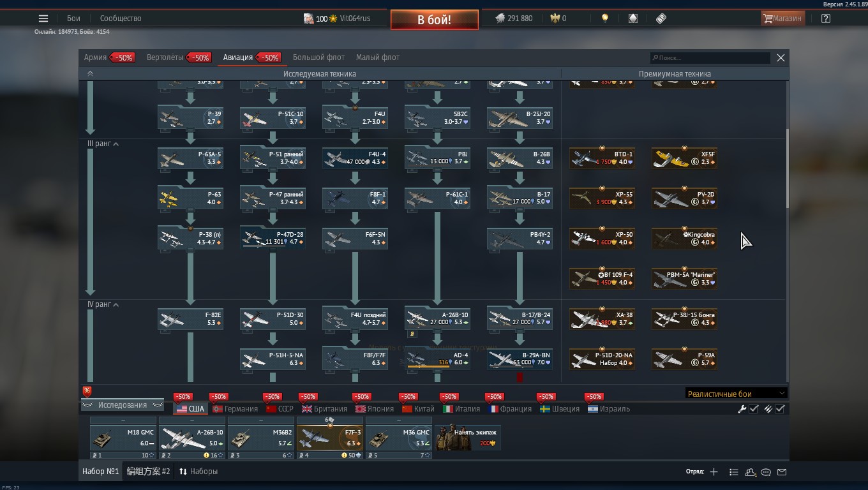Select M36B2 crew slot
This screenshot has height=490, width=868.
pyautogui.click(x=261, y=438)
